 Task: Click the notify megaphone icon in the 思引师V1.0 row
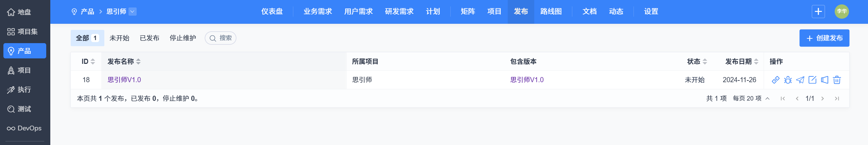(824, 80)
